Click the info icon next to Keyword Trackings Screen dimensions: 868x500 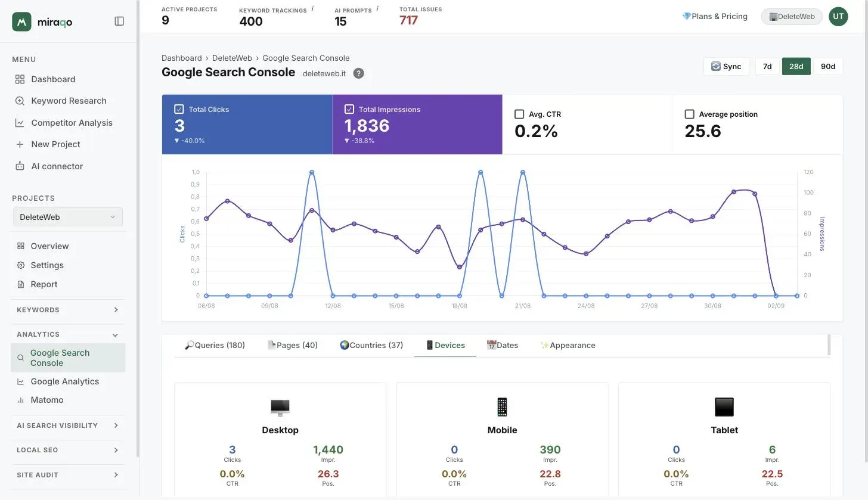point(312,8)
